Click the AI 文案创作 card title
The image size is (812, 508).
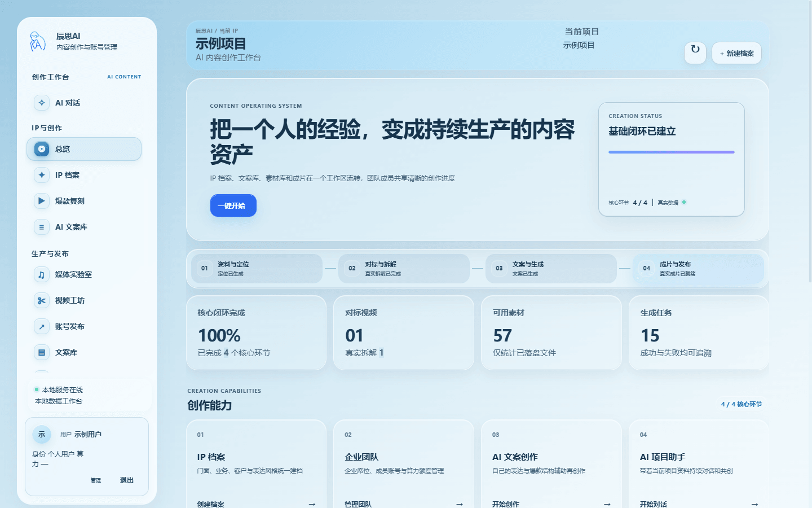click(515, 457)
